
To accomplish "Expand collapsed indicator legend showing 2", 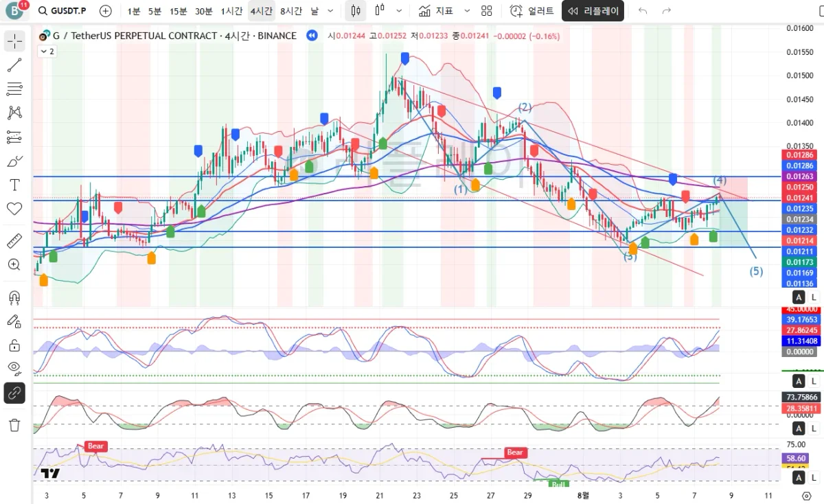I will tap(47, 51).
